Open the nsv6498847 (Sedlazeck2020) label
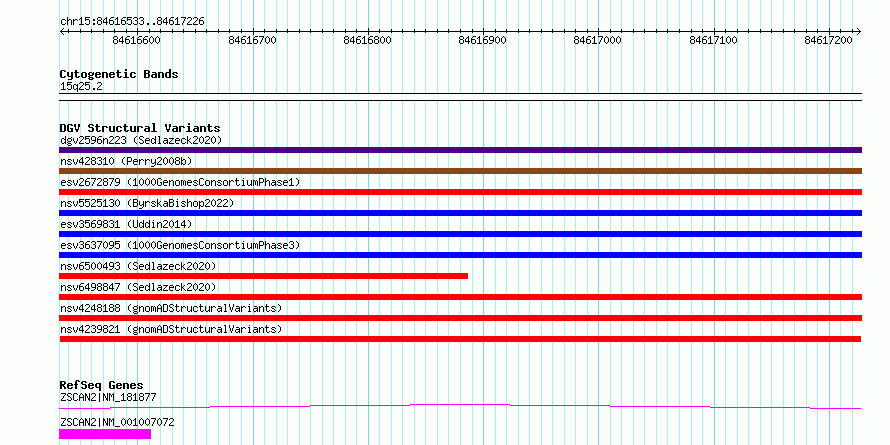The height and width of the screenshot is (445, 890). click(138, 287)
